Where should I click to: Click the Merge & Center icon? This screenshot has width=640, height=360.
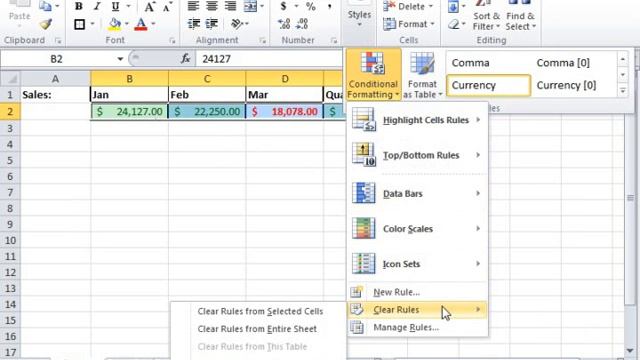[x=250, y=6]
